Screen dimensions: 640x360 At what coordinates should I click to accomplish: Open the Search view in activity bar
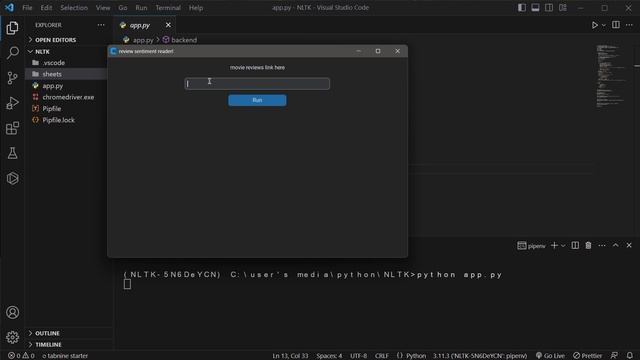tap(12, 53)
